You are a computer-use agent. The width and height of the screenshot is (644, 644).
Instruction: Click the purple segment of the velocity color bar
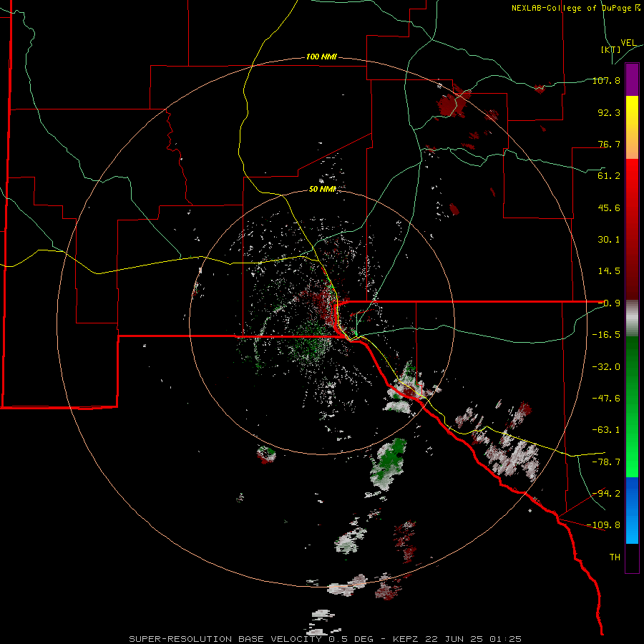click(632, 79)
